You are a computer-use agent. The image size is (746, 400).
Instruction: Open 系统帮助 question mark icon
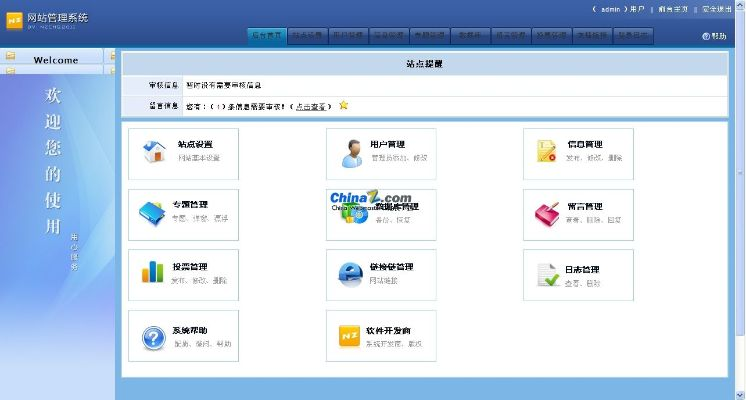(153, 336)
